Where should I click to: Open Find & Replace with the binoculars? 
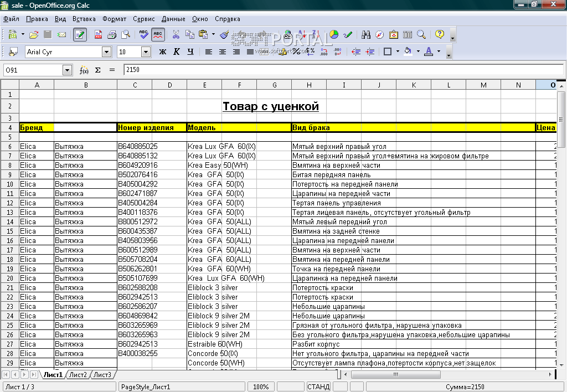tap(366, 34)
